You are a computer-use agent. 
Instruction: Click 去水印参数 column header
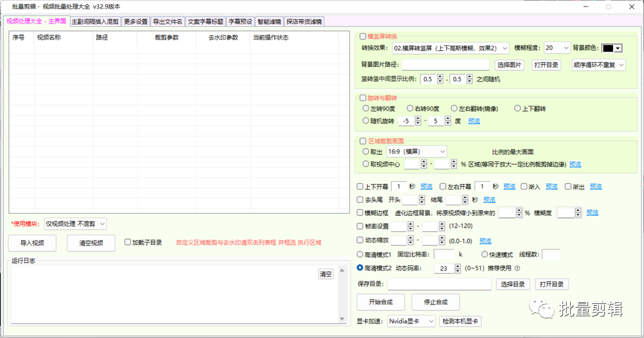(x=223, y=38)
